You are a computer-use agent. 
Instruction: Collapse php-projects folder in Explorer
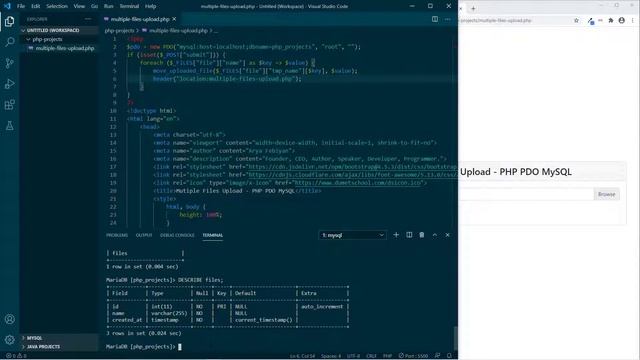pyautogui.click(x=47, y=39)
